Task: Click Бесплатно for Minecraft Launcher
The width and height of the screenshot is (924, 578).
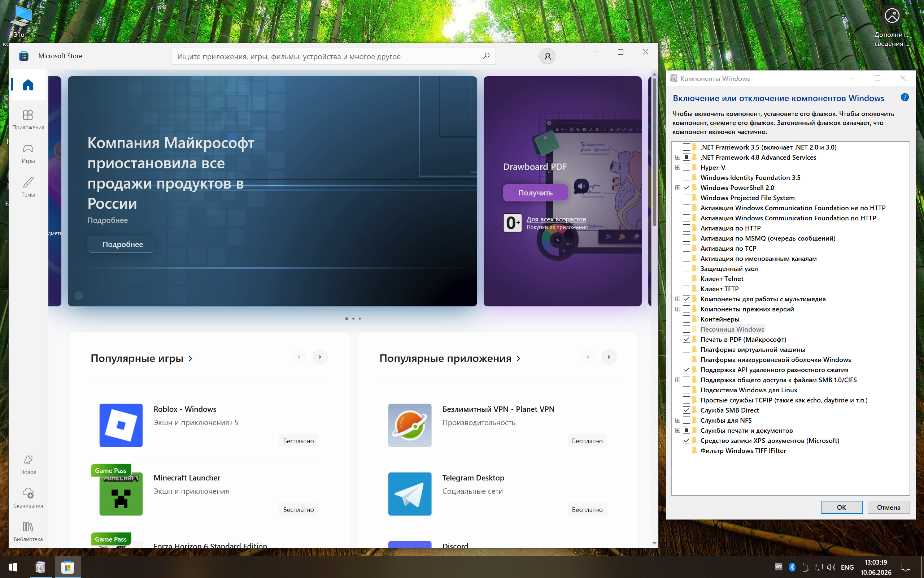Action: pos(298,510)
